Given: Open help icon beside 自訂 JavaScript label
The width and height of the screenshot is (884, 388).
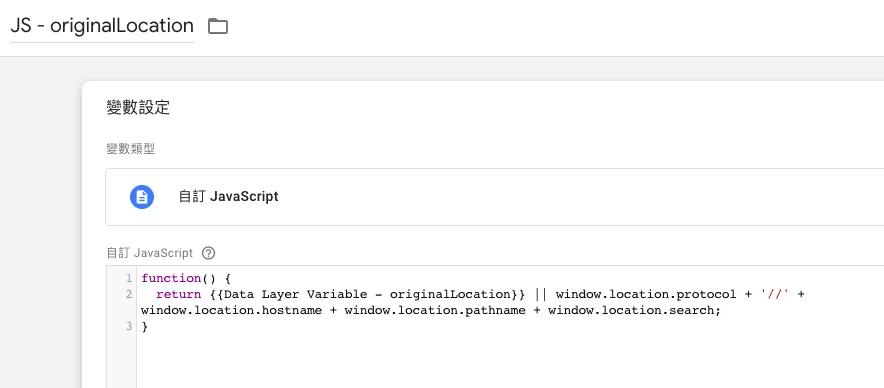Looking at the screenshot, I should tap(209, 253).
